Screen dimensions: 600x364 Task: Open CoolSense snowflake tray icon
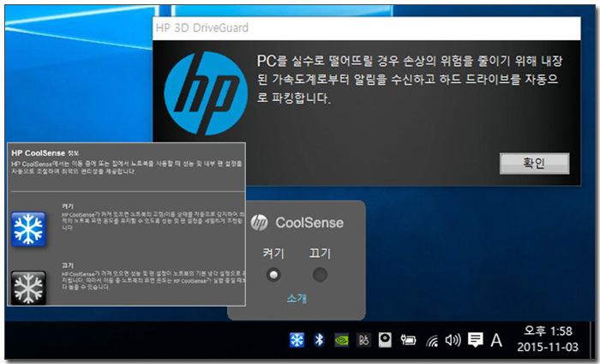click(x=297, y=339)
